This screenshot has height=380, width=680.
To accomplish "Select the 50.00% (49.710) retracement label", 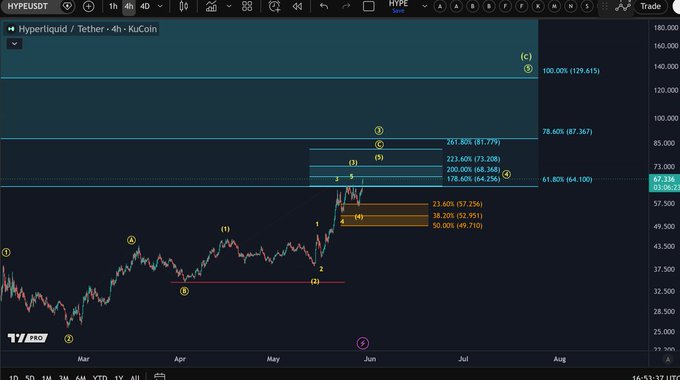I will pyautogui.click(x=457, y=226).
